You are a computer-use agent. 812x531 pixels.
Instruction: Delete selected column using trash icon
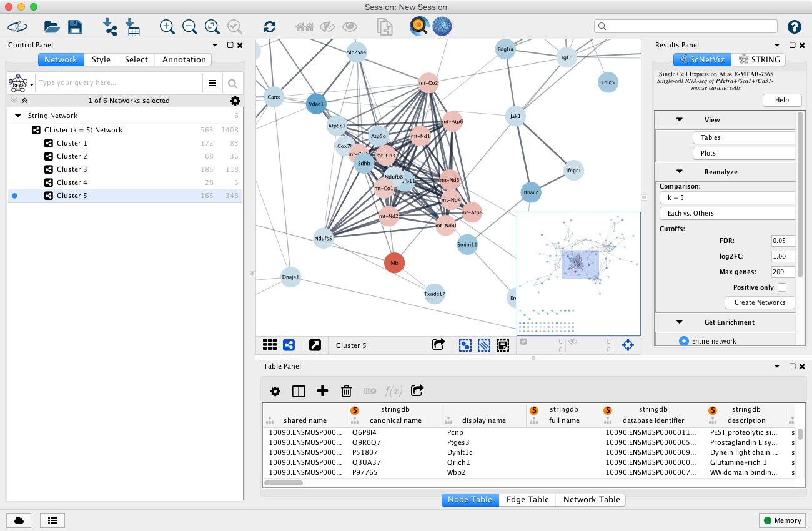click(x=346, y=391)
